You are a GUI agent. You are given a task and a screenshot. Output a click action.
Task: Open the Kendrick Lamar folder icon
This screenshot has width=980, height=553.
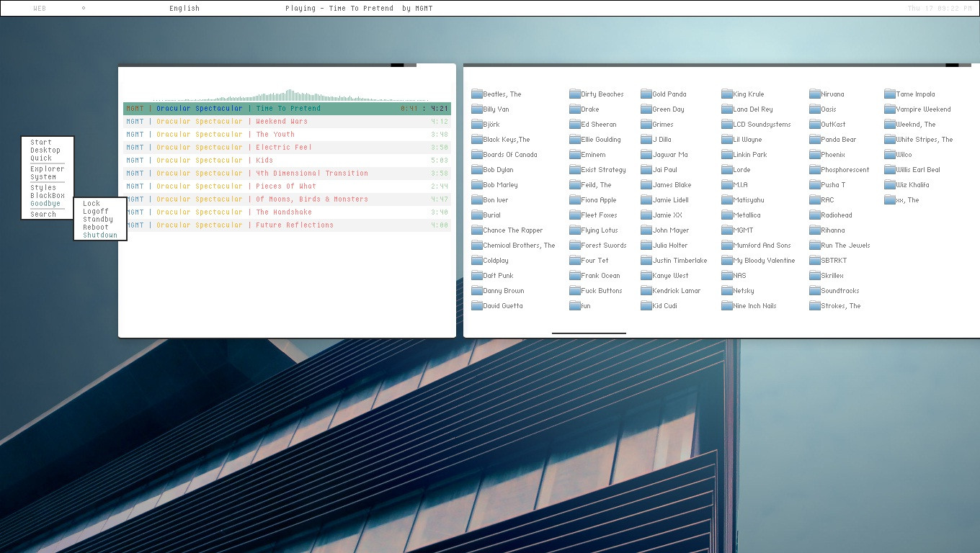pos(647,291)
